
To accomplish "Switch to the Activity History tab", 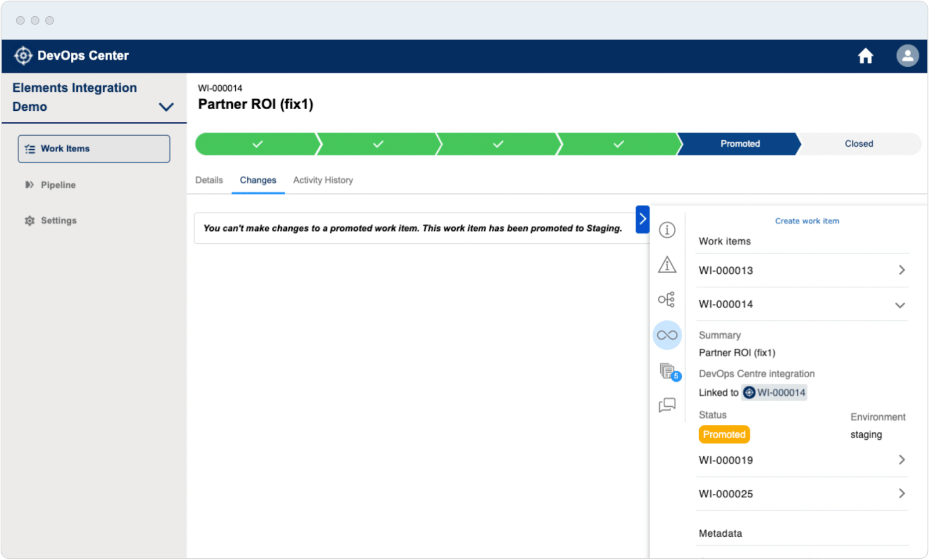I will coord(323,180).
